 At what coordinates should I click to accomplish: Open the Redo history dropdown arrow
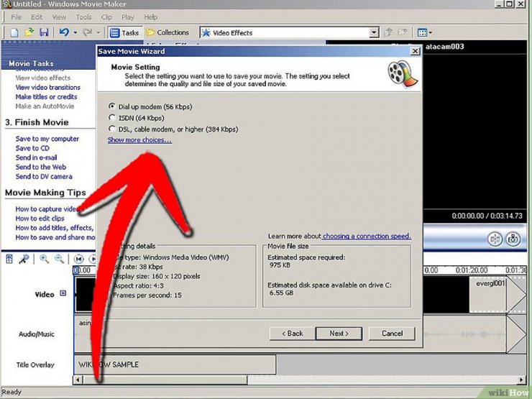click(98, 33)
